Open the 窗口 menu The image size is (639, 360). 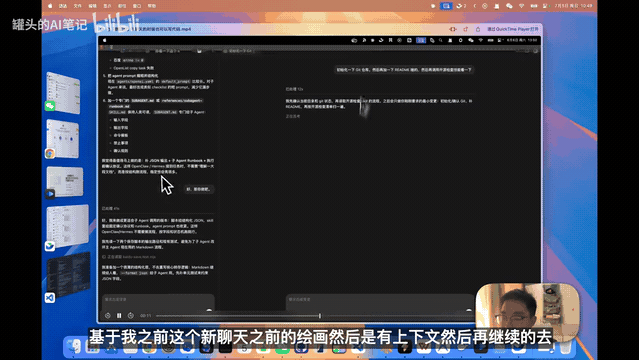click(137, 6)
